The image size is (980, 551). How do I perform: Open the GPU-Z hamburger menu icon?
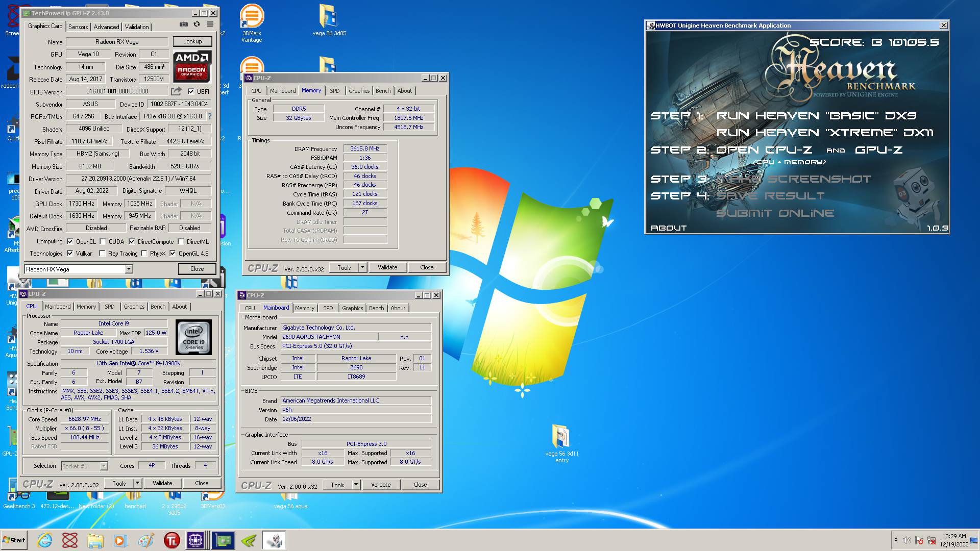point(210,24)
